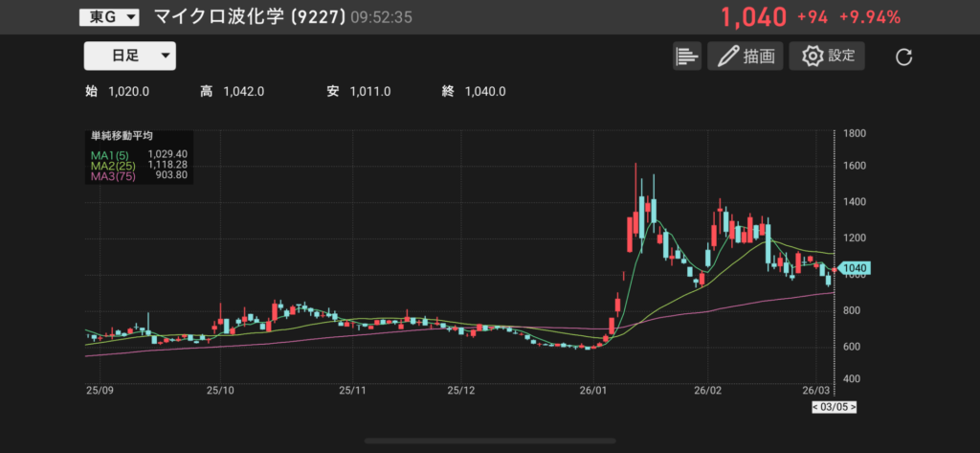The image size is (980, 453).
Task: Tap the 高 1,042.0 high value
Action: click(x=232, y=92)
